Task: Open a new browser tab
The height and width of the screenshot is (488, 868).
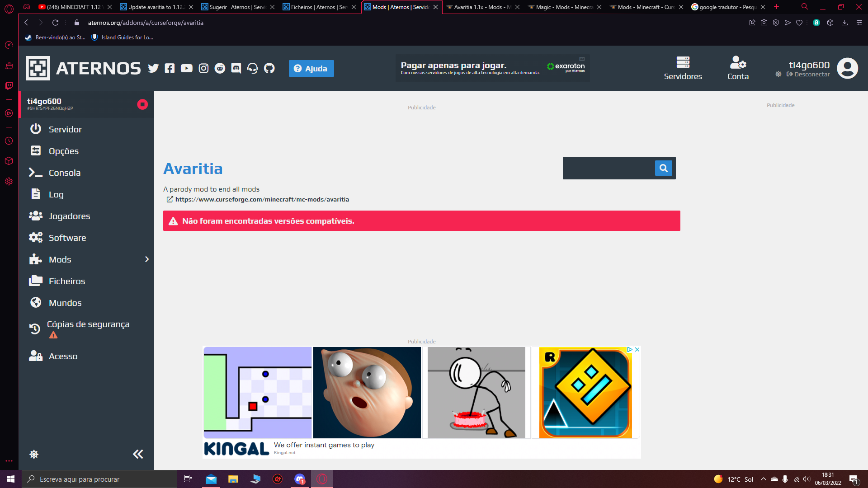Action: pos(777,7)
